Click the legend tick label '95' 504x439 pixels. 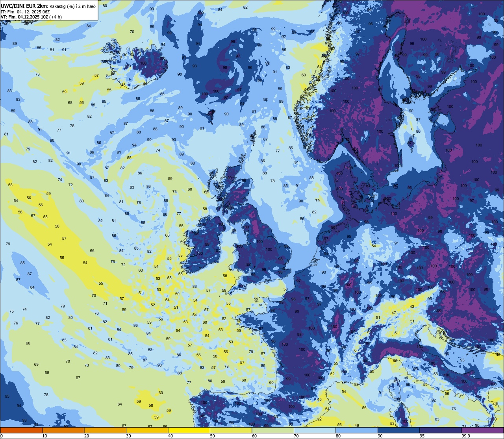pos(422,435)
